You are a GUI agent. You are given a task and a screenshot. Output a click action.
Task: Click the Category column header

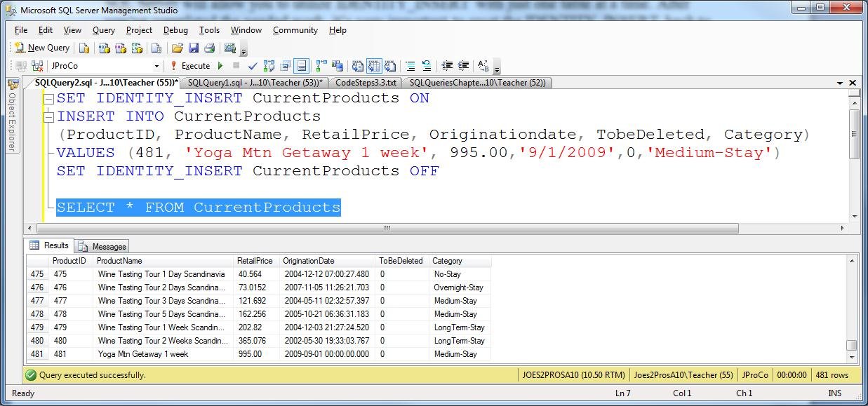[460, 261]
